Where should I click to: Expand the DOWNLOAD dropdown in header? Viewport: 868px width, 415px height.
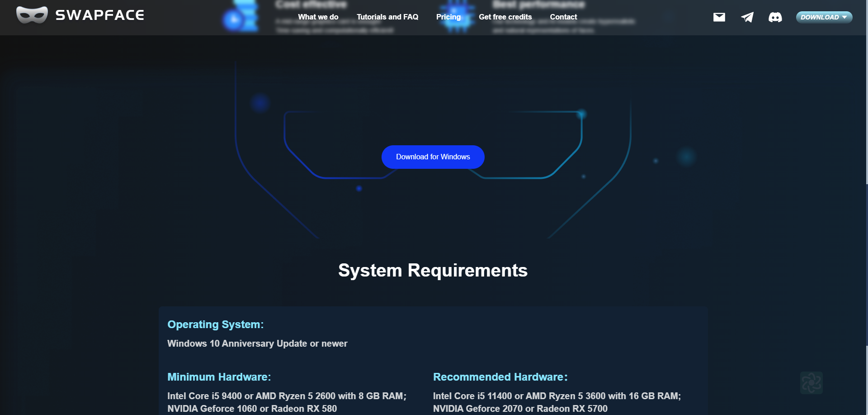[824, 17]
